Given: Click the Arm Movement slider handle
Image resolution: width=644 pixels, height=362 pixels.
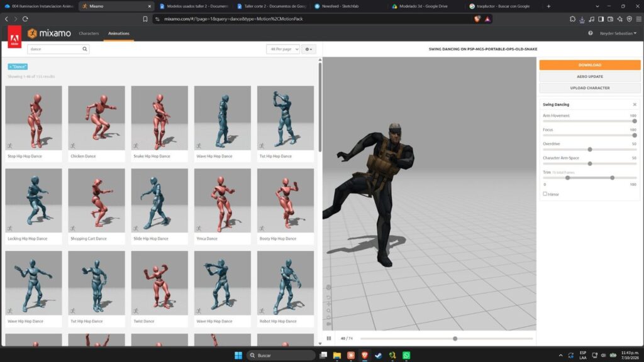Looking at the screenshot, I should pyautogui.click(x=634, y=121).
